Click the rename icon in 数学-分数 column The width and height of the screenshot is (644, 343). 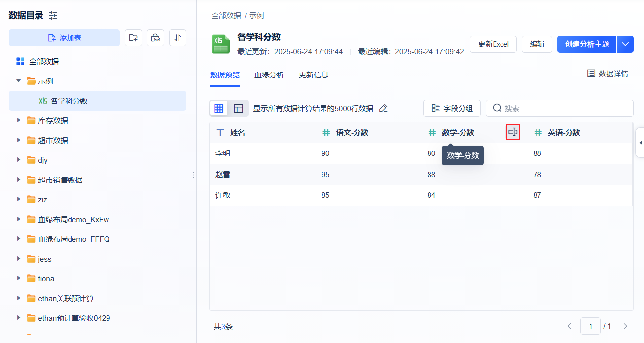pos(513,132)
